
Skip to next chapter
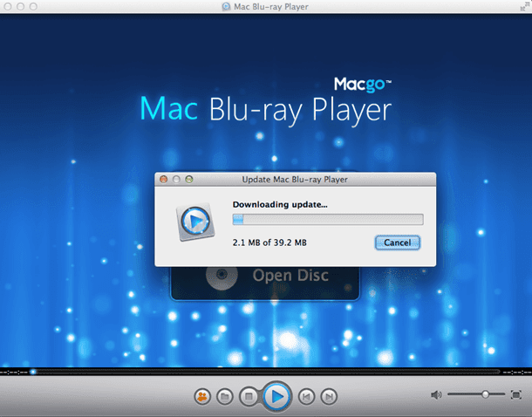(329, 396)
